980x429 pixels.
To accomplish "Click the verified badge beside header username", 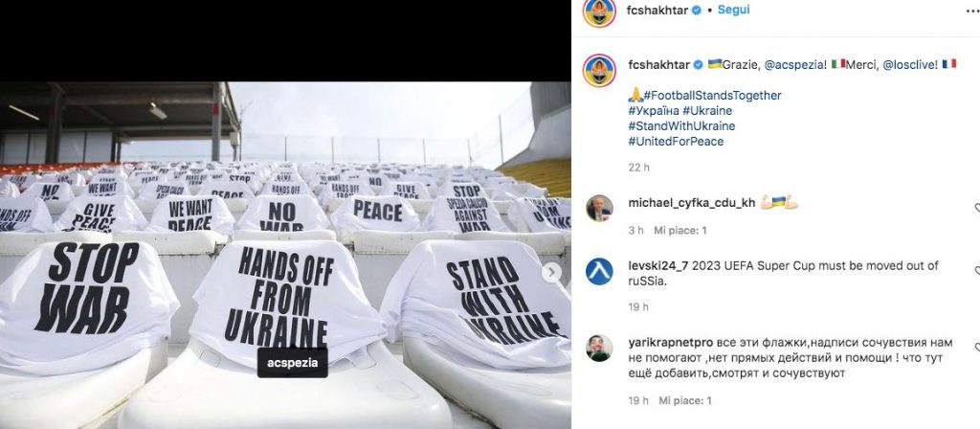I will [697, 11].
